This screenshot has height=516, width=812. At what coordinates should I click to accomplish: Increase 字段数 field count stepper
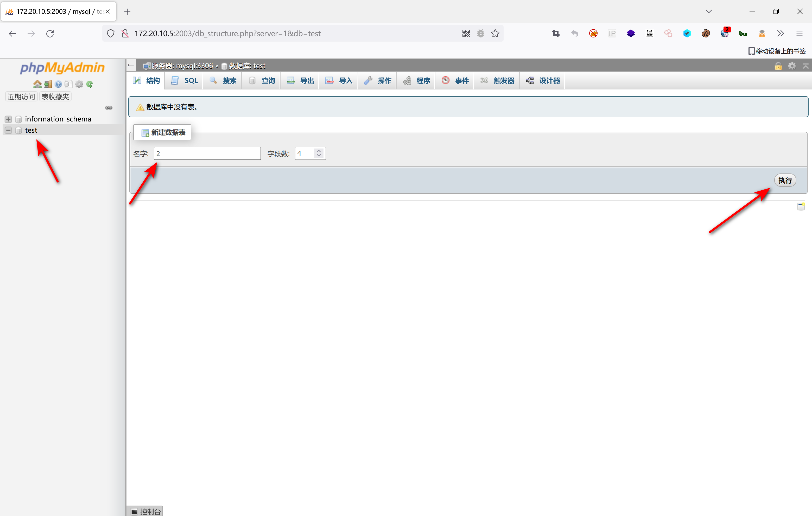[x=319, y=151]
